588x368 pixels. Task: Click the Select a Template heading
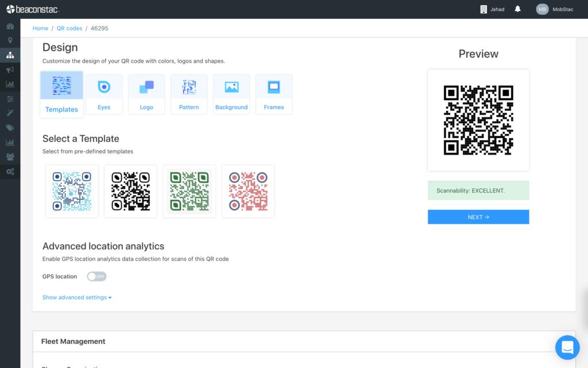point(80,139)
